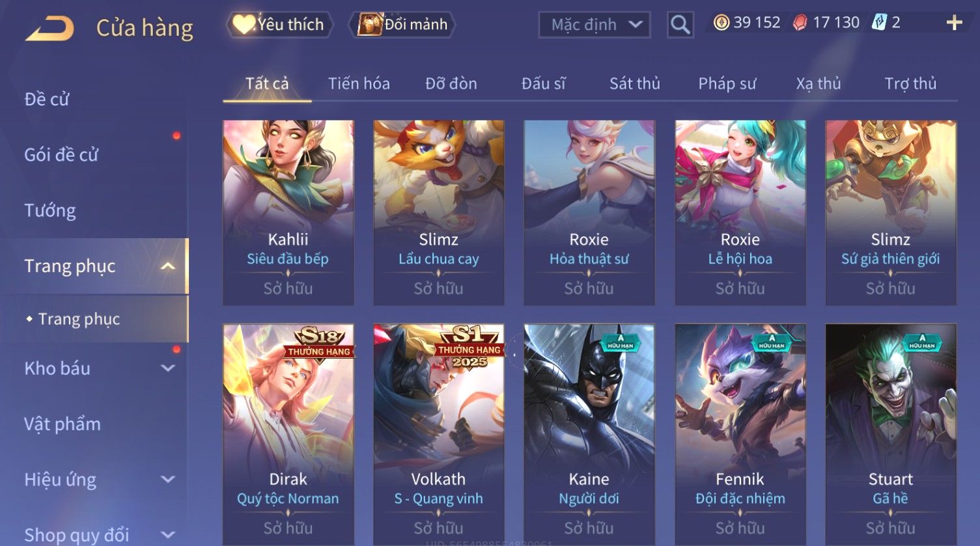Tap the gold coin balance icon

(721, 23)
